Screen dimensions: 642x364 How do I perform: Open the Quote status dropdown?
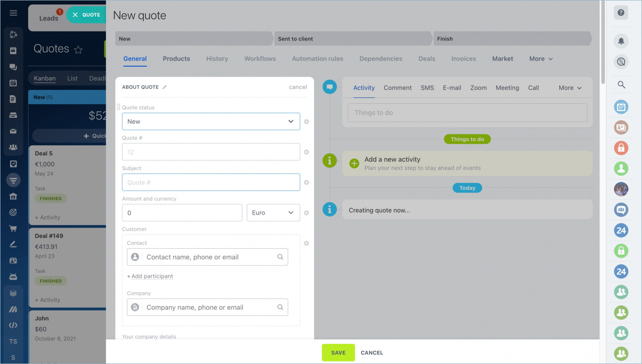[211, 121]
